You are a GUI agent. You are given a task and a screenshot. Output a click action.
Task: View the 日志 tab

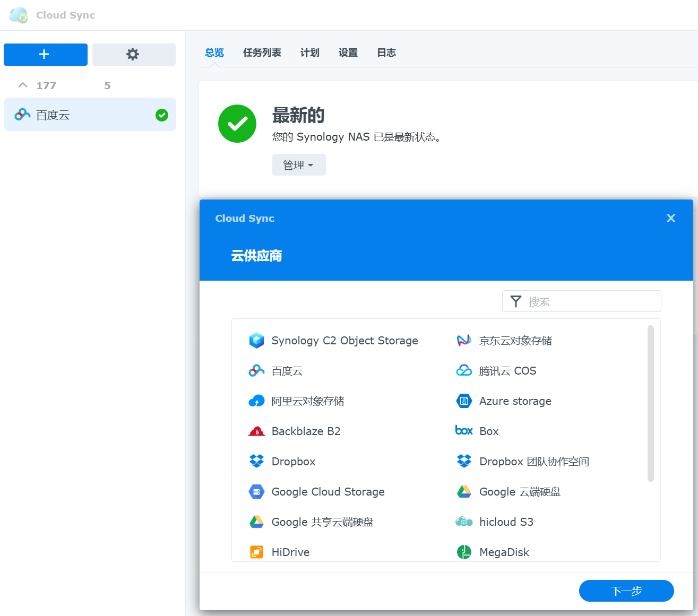point(386,53)
